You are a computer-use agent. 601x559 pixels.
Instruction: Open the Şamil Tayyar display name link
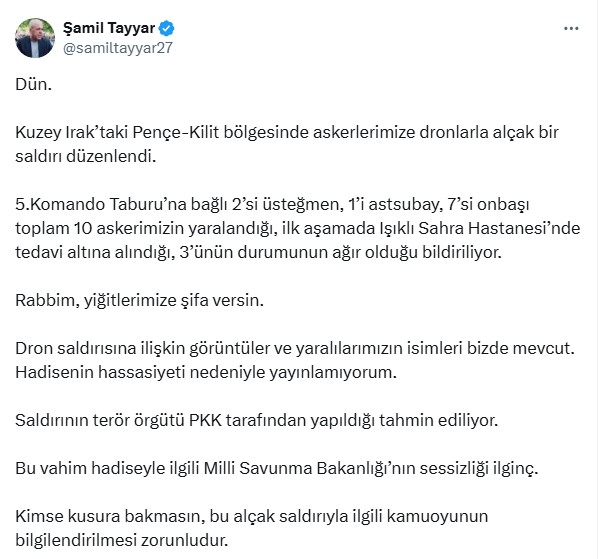click(107, 28)
